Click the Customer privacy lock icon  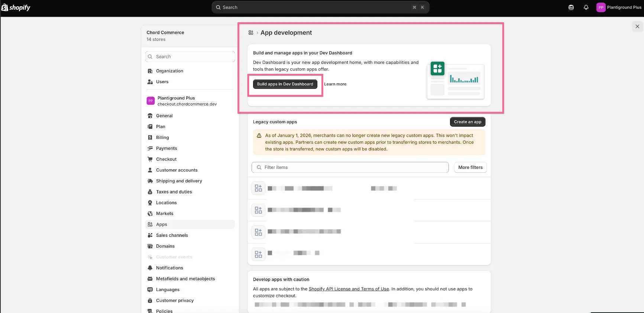[150, 300]
